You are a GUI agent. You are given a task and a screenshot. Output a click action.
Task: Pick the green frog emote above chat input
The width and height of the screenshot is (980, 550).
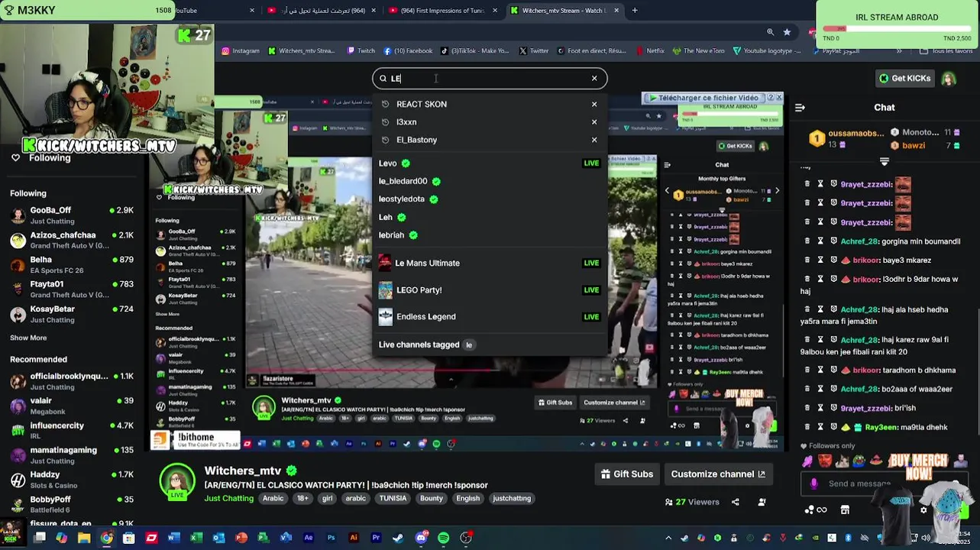pyautogui.click(x=859, y=461)
